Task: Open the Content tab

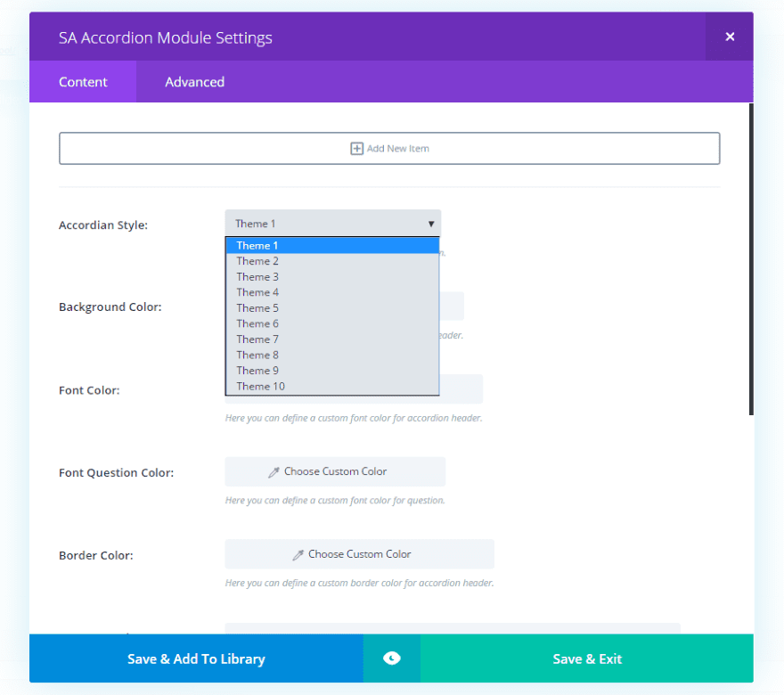Action: pos(83,82)
